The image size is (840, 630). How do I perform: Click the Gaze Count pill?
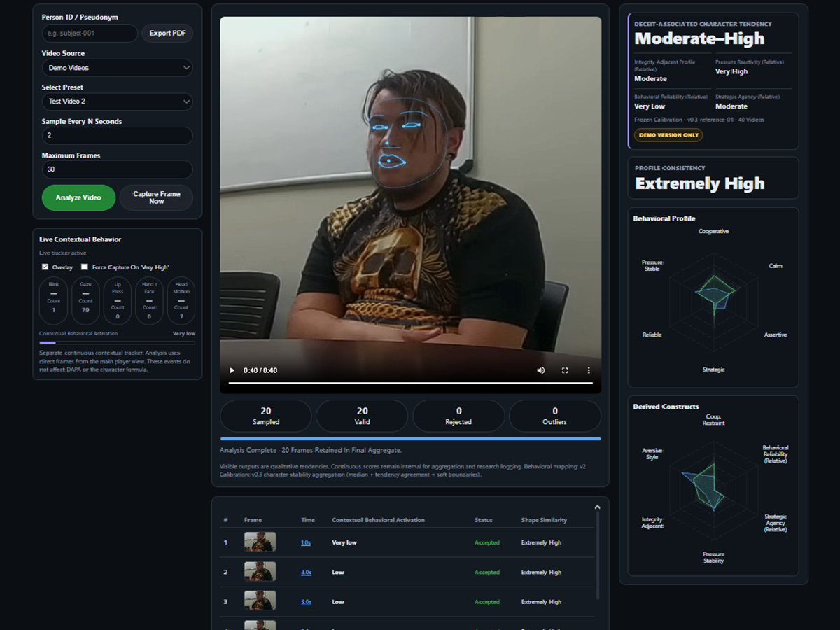tap(85, 301)
